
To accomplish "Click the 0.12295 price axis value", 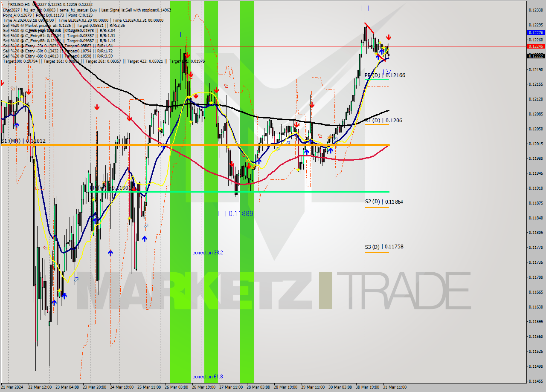I will (x=535, y=25).
